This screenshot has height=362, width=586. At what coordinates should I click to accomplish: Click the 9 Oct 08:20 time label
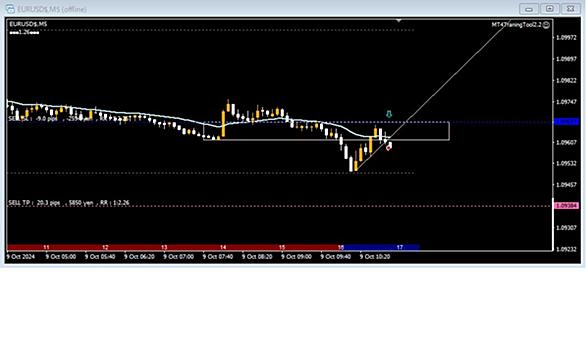point(257,257)
